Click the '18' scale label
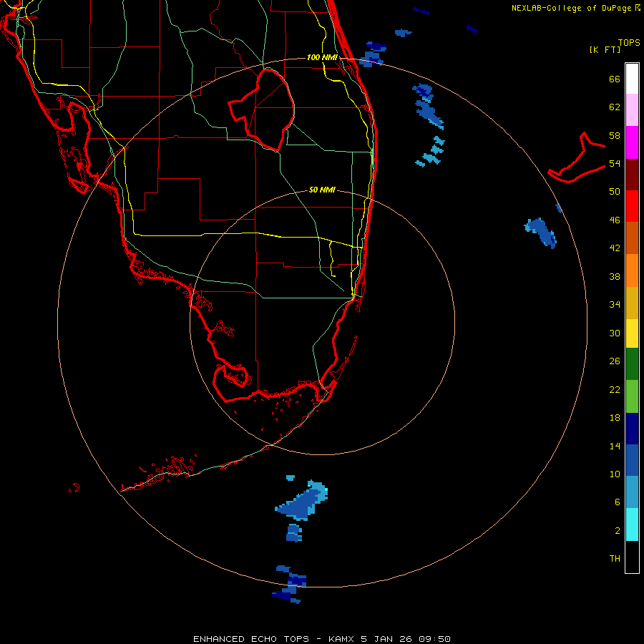Viewport: 644px width, 644px height. coord(615,418)
